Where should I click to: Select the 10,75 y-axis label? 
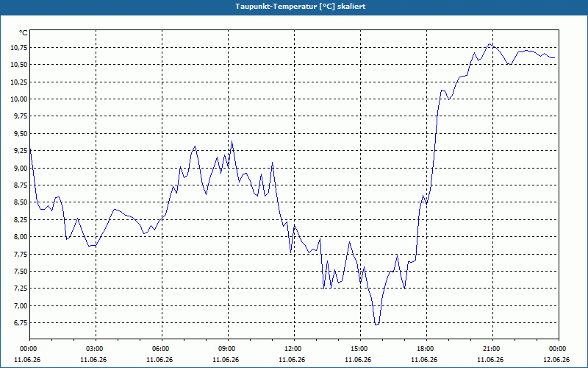(x=19, y=48)
